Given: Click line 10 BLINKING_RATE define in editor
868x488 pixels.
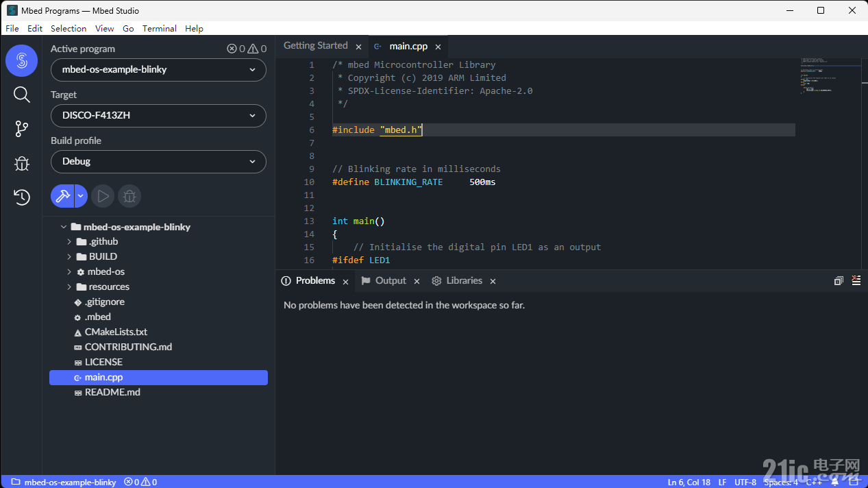Looking at the screenshot, I should [x=414, y=182].
